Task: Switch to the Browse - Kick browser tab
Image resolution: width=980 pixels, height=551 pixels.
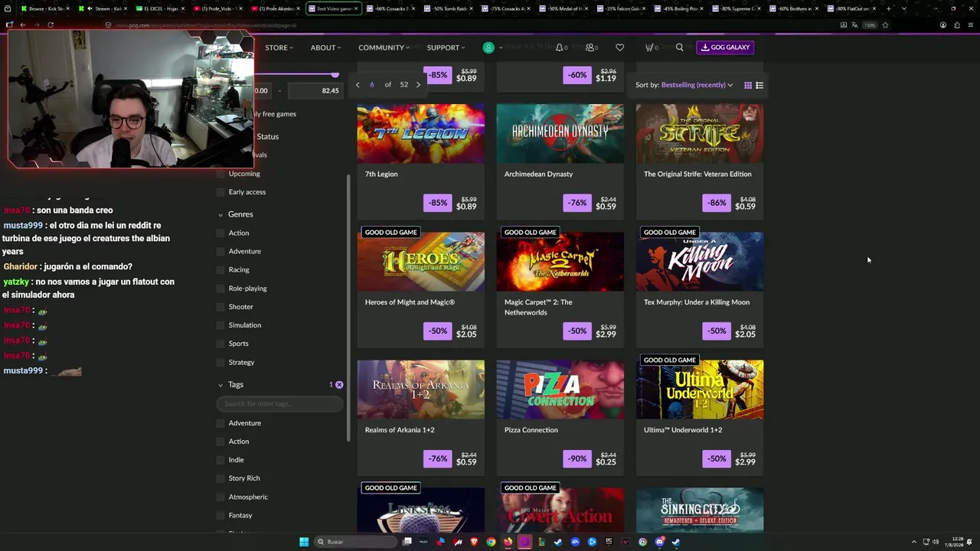Action: [44, 8]
